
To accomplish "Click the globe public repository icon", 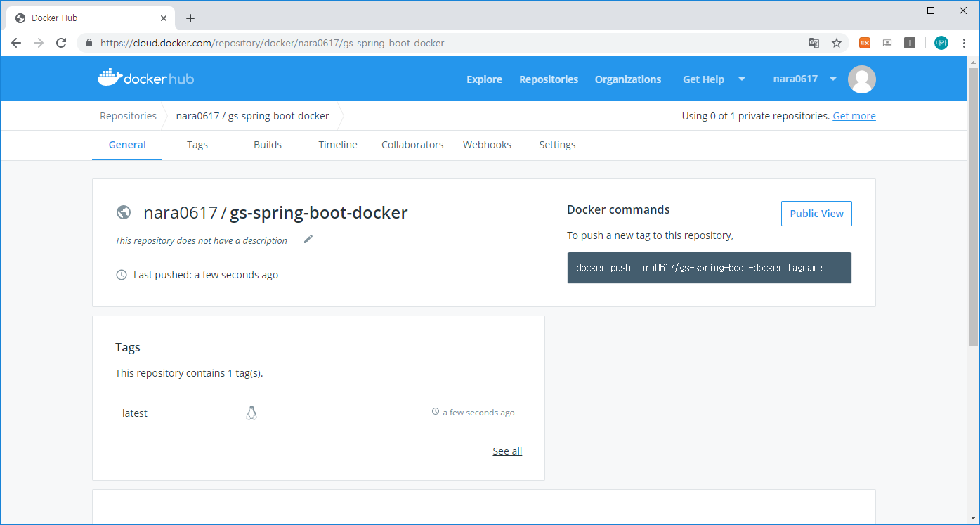I will (124, 212).
